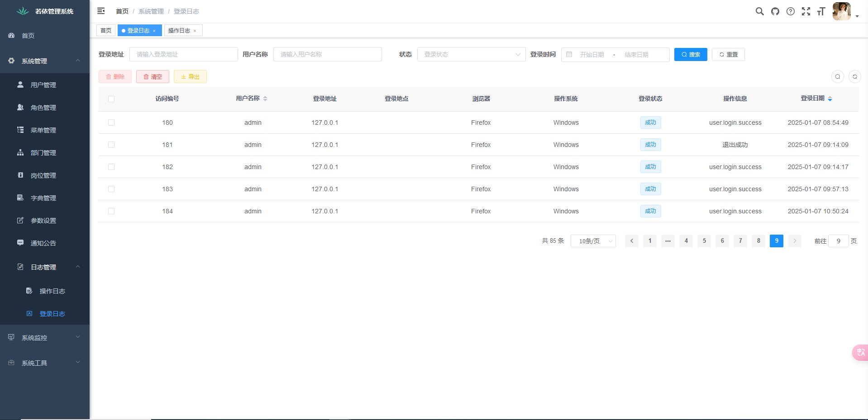The width and height of the screenshot is (868, 420).
Task: Collapse the sidebar with the hamburger icon
Action: click(101, 11)
